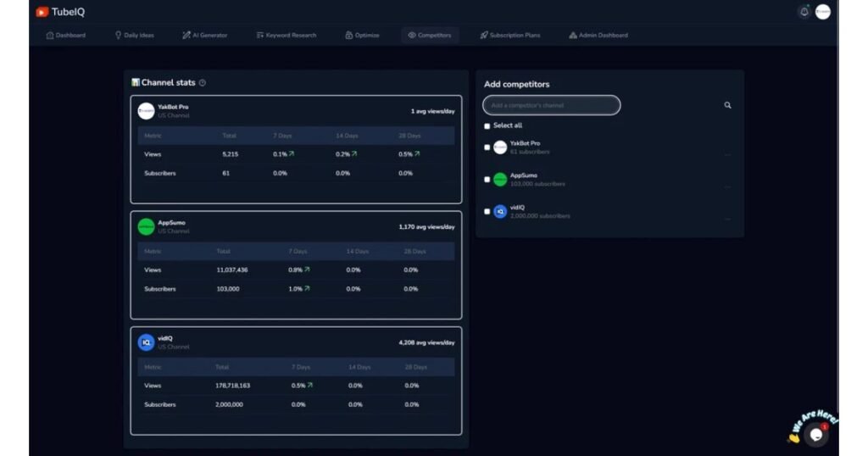Viewport: 868px width, 456px height.
Task: Click the 11,037,436 total views value
Action: coord(232,270)
